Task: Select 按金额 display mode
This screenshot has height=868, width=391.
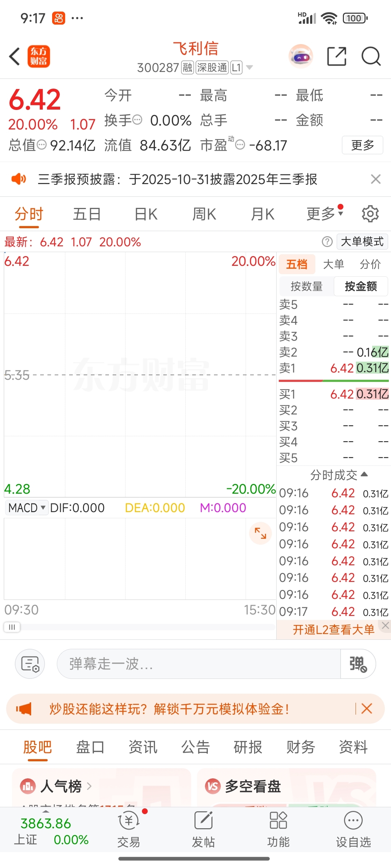Action: (x=361, y=286)
